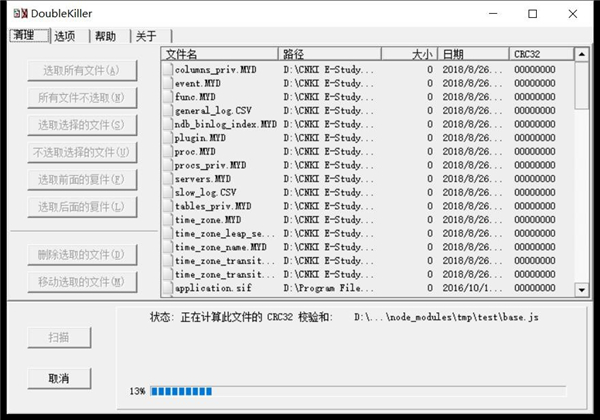Click the path D:\Program File... of application.sif
600x420 pixels.
[x=328, y=288]
